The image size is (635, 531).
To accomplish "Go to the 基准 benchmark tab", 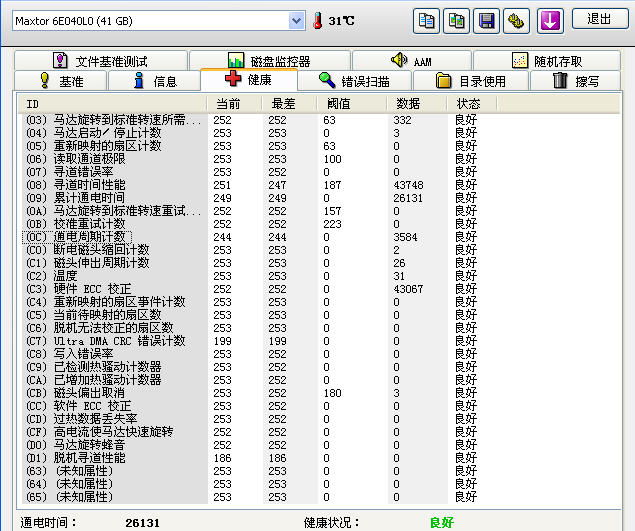I will pos(60,81).
